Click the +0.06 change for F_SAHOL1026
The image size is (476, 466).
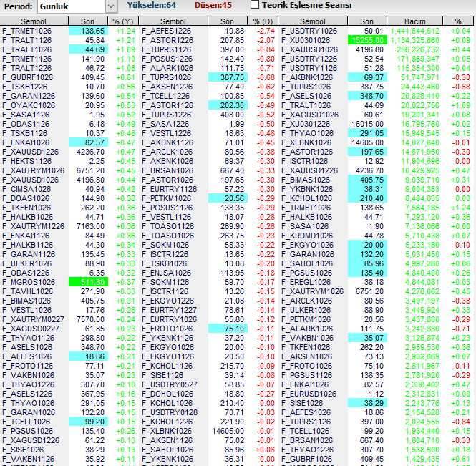coord(266,450)
